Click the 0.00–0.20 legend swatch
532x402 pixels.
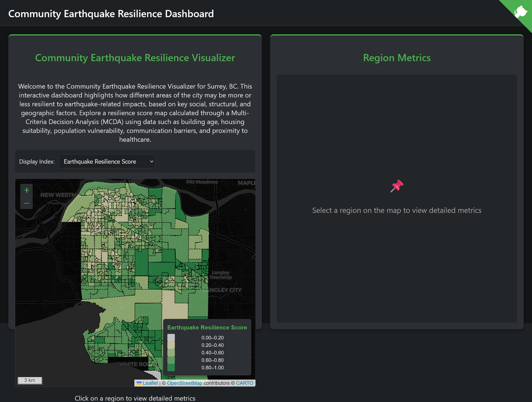pyautogui.click(x=171, y=338)
